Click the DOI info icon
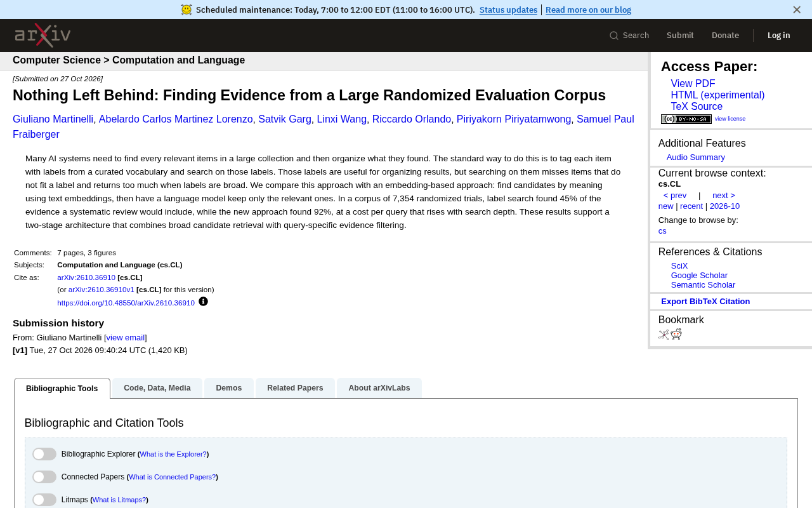The width and height of the screenshot is (812, 508). [x=203, y=302]
